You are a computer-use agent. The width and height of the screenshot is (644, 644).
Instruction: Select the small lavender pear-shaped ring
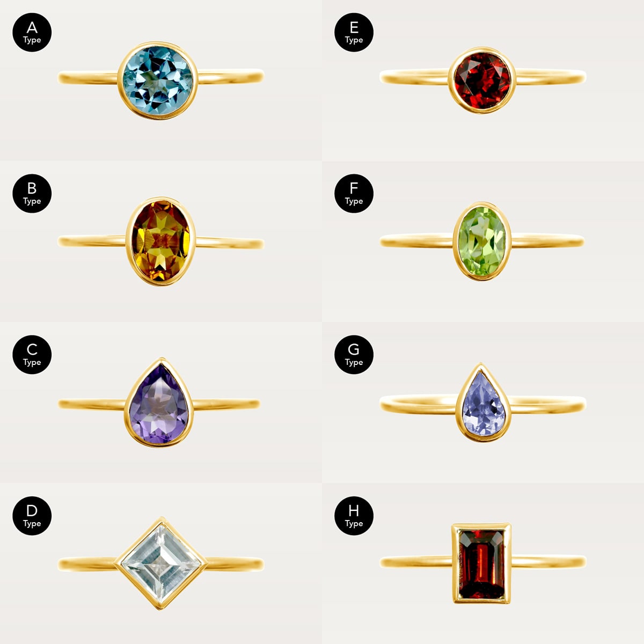coord(483,402)
